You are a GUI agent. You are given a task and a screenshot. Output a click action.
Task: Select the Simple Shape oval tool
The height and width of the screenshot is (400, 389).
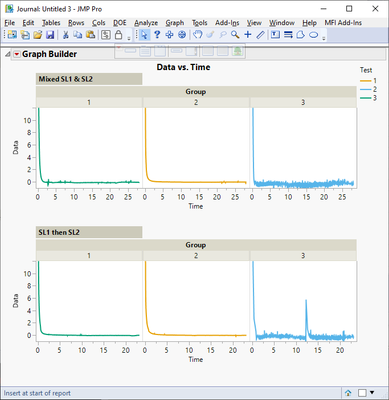(x=313, y=34)
